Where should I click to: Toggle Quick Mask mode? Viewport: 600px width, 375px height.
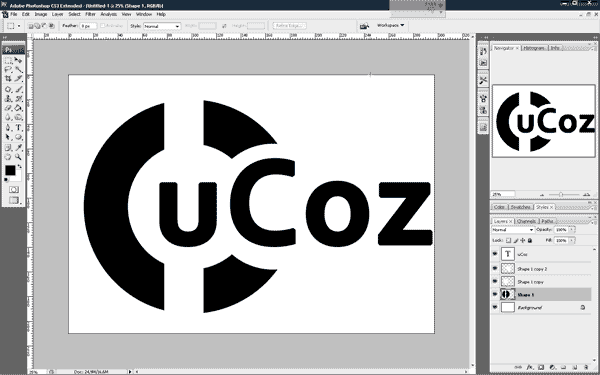click(x=13, y=190)
